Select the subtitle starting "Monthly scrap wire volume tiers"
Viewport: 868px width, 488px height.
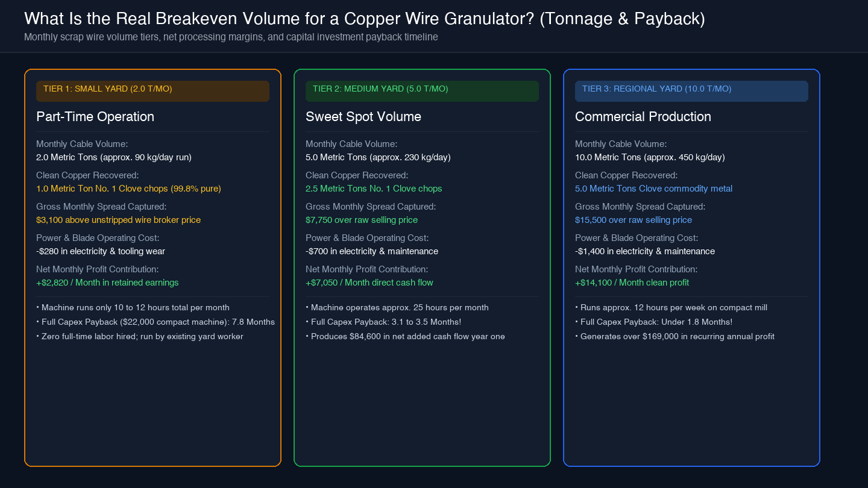(231, 37)
